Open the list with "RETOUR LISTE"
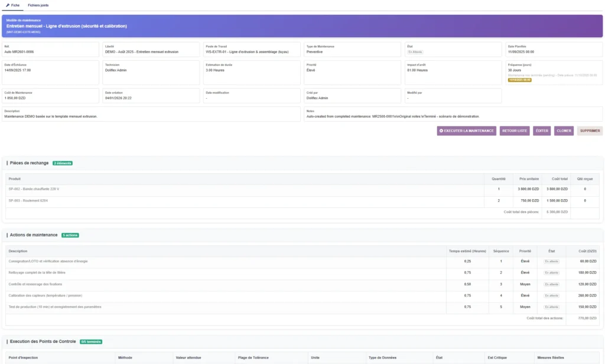 pos(513,131)
